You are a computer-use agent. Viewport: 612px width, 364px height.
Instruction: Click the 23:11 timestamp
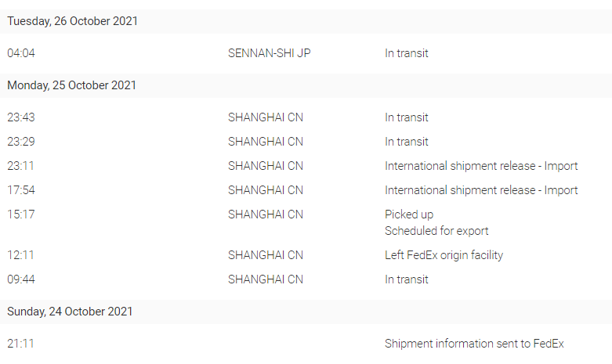pyautogui.click(x=21, y=166)
